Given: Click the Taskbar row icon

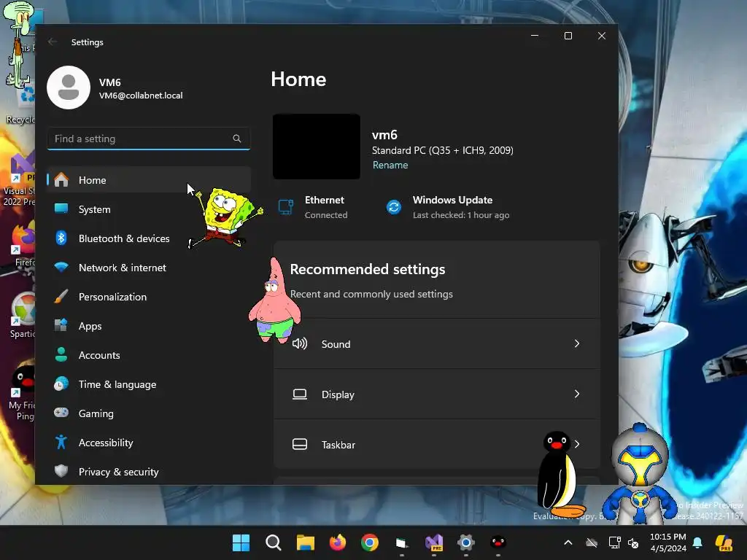Looking at the screenshot, I should point(300,444).
